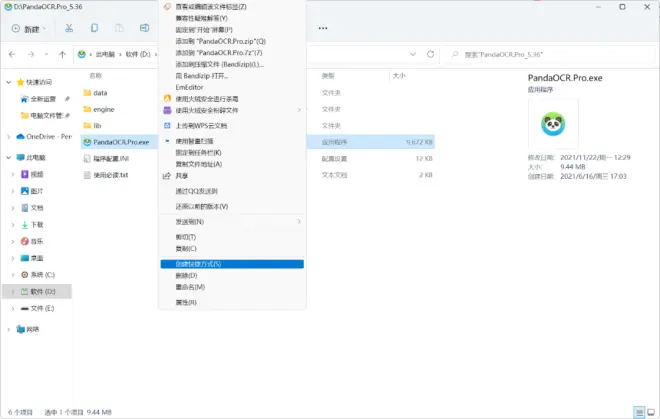660x419 pixels.
Task: Click the copy toolbar icon
Action: coord(94,28)
